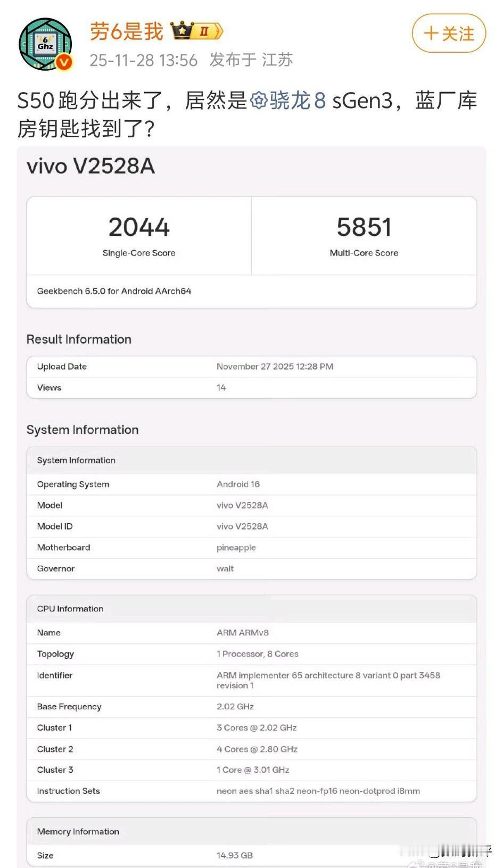Click the Result Information heading
This screenshot has width=503, height=868.
point(79,340)
